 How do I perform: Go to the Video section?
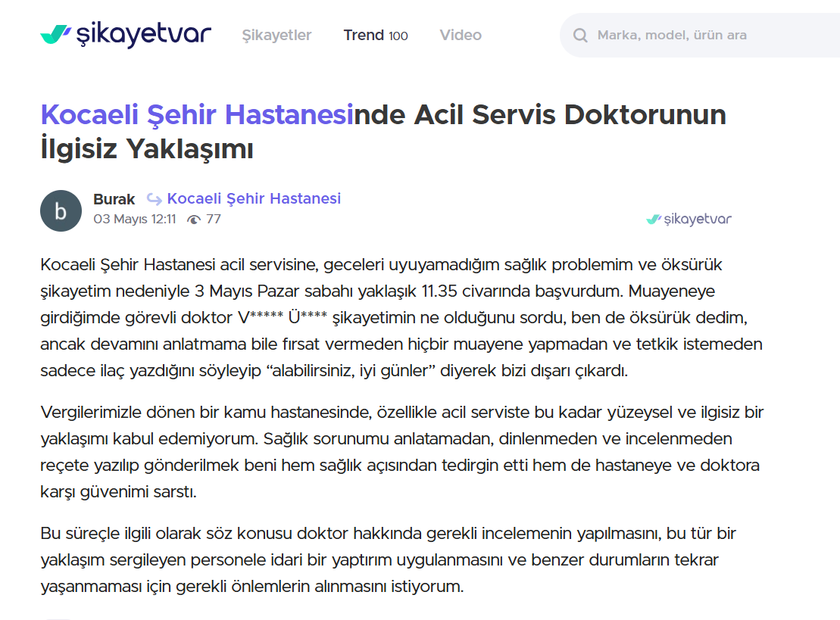coord(461,36)
